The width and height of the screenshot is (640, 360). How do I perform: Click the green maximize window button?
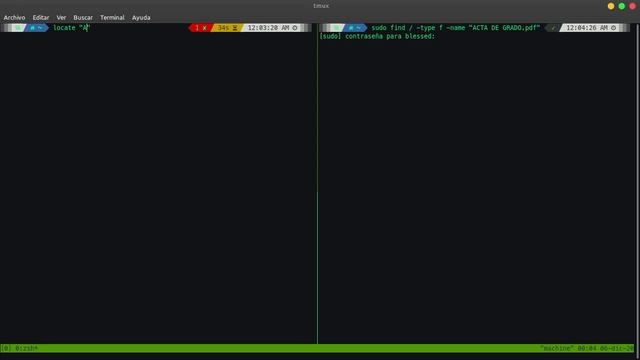(x=622, y=6)
